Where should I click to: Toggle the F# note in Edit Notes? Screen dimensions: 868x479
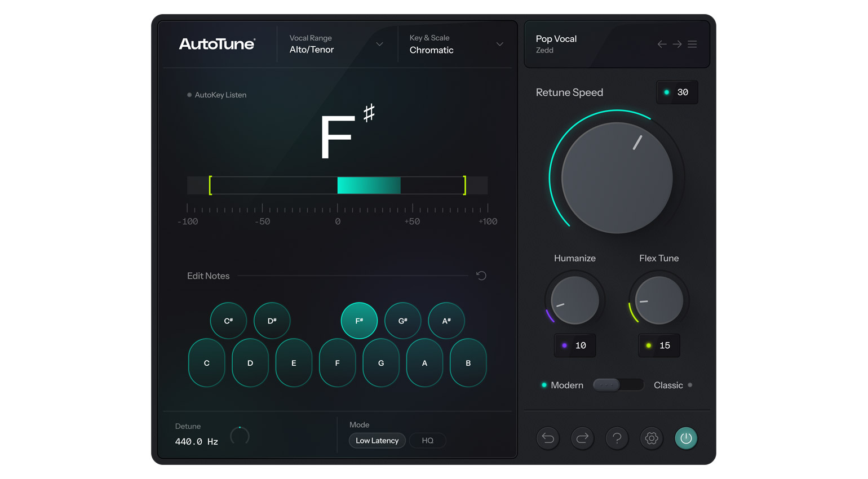359,320
